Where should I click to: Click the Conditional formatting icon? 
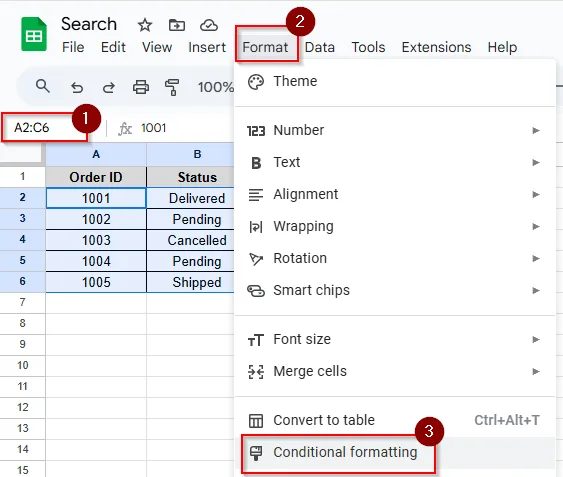(x=256, y=453)
